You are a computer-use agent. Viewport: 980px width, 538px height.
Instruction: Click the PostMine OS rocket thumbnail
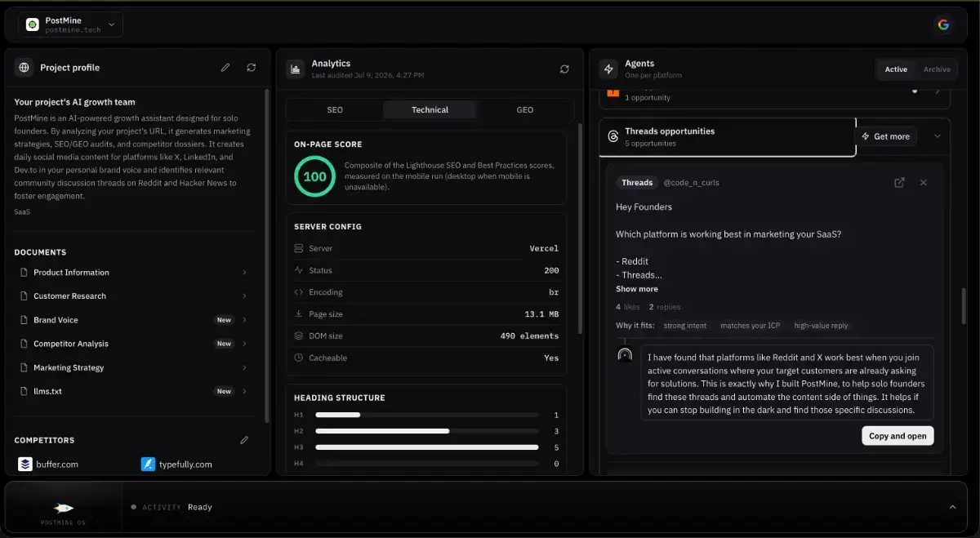click(64, 507)
